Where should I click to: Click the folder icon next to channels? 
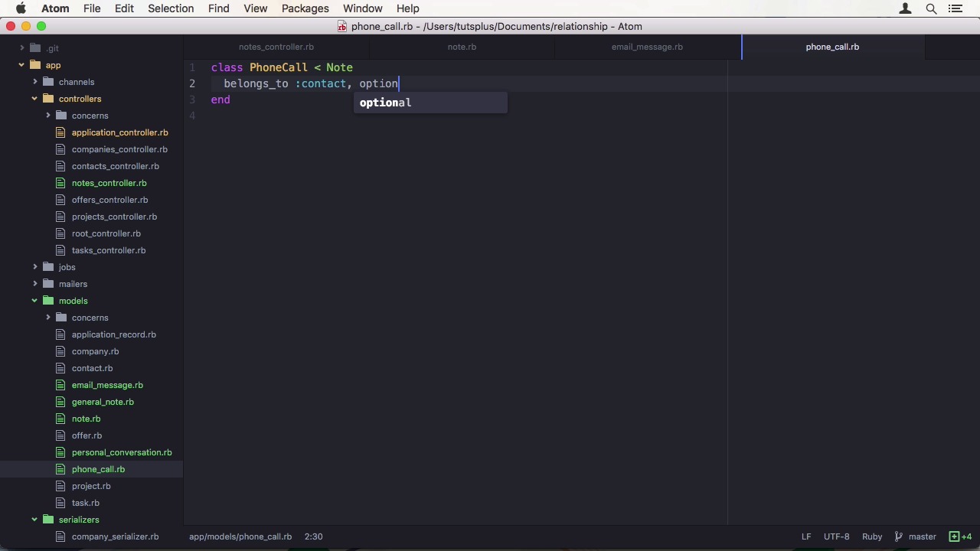[48, 82]
